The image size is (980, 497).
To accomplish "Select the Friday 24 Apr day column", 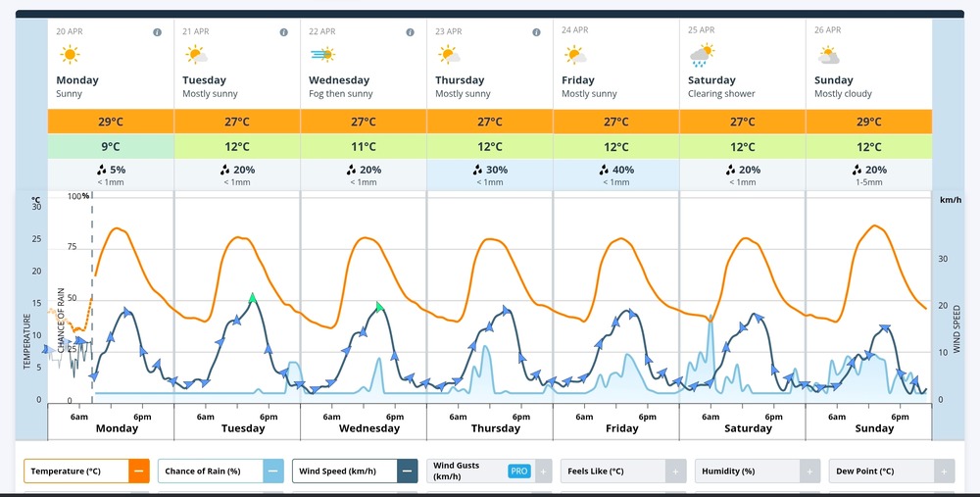I will coord(615,69).
